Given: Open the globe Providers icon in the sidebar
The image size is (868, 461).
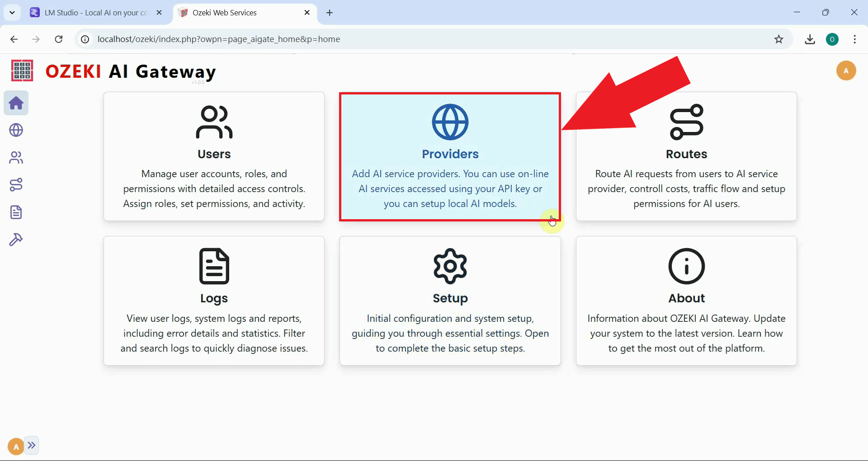Looking at the screenshot, I should 16,130.
